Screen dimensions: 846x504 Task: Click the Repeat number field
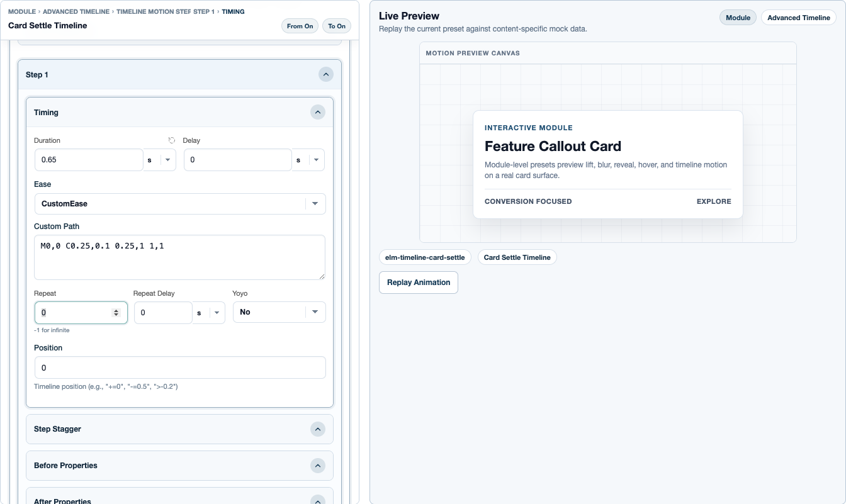pos(81,313)
